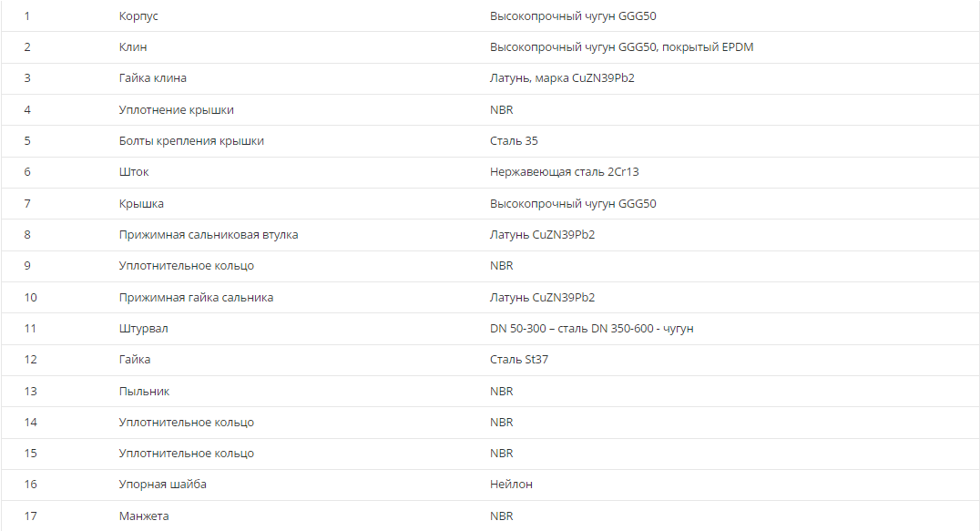Viewport: 980px width, 531px height.
Task: Select the 'Упорная шайба' cell
Action: point(162,485)
